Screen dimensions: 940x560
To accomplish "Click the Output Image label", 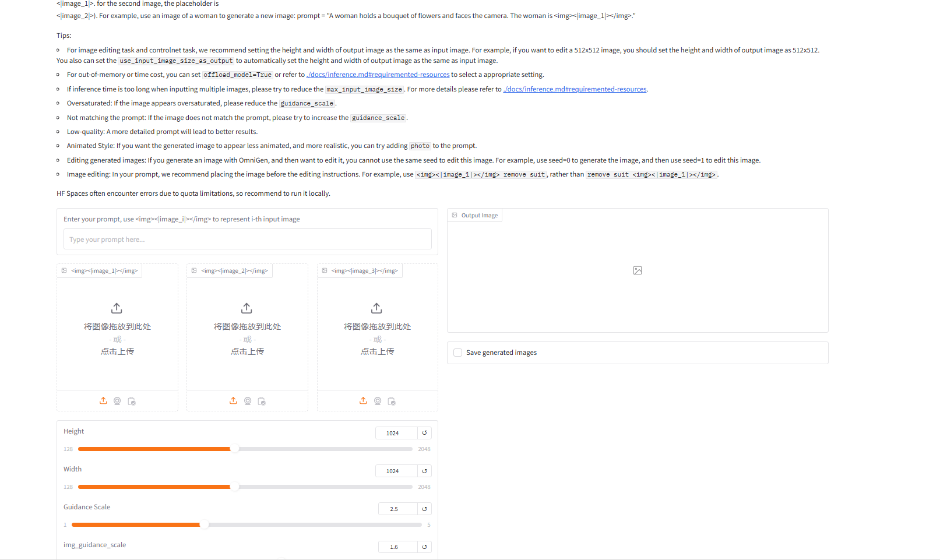I will coord(480,215).
